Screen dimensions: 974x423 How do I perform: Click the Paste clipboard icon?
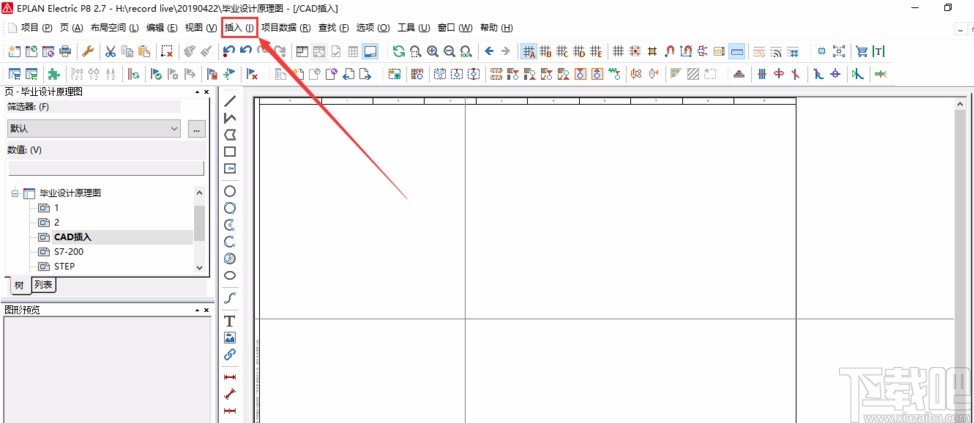pos(144,52)
